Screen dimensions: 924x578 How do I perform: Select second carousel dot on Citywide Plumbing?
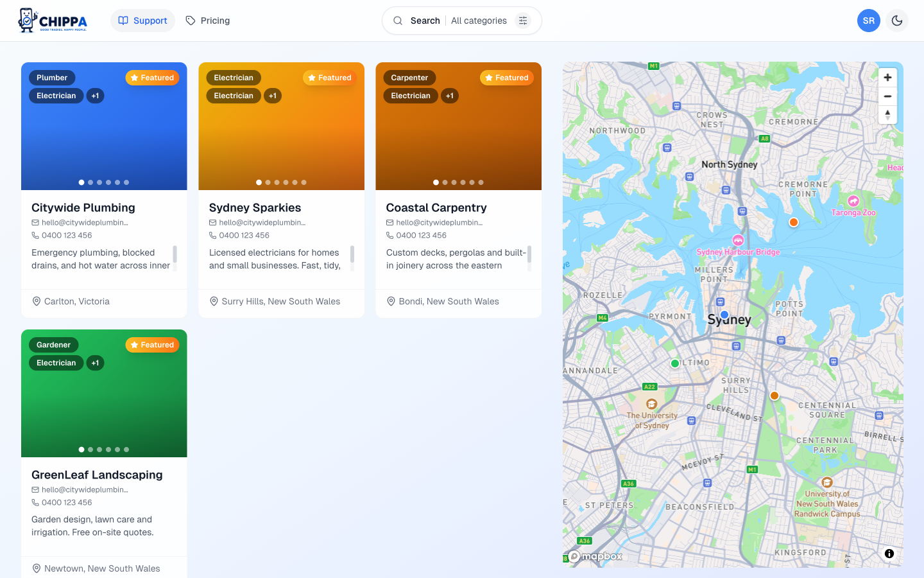[90, 182]
